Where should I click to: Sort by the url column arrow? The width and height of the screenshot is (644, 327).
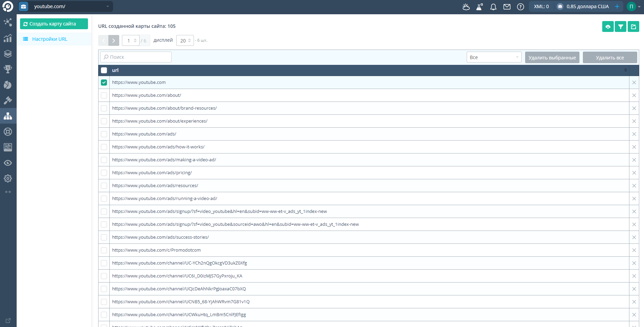pos(626,70)
